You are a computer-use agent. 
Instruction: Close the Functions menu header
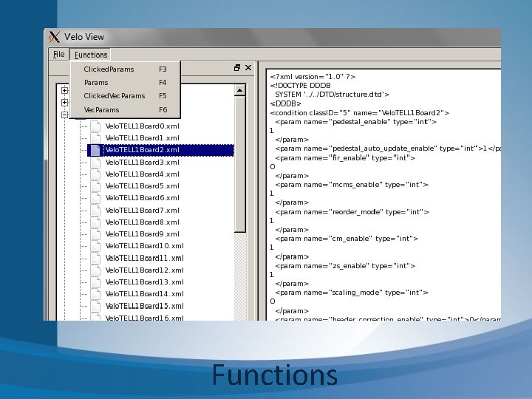[x=91, y=55]
